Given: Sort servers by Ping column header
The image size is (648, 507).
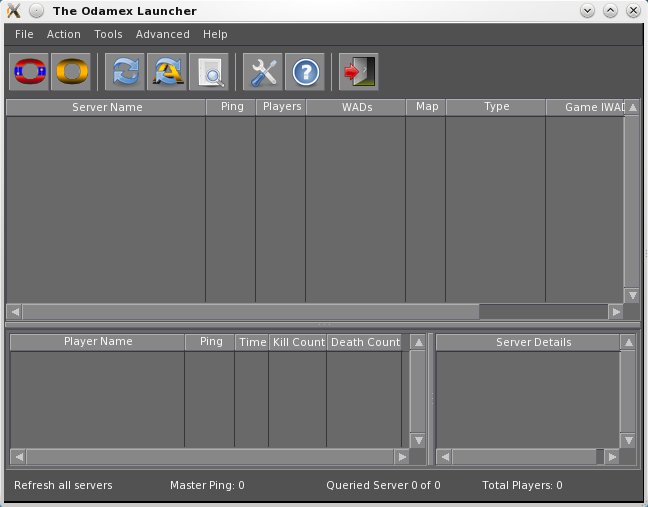Looking at the screenshot, I should [x=230, y=107].
